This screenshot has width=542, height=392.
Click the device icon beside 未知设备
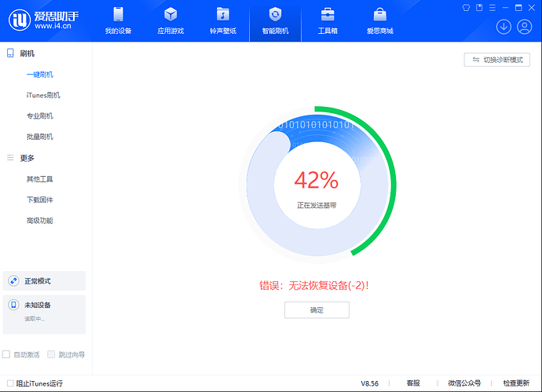click(13, 305)
